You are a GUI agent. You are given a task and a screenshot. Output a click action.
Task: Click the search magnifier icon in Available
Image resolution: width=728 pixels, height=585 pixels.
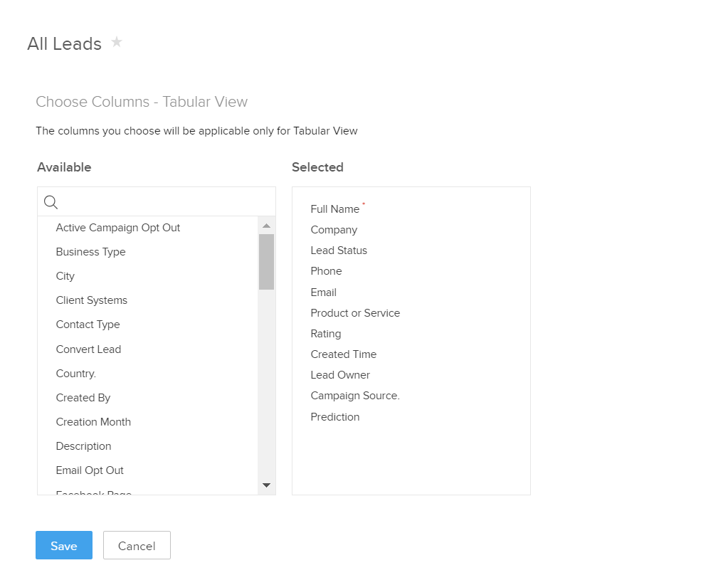(51, 202)
